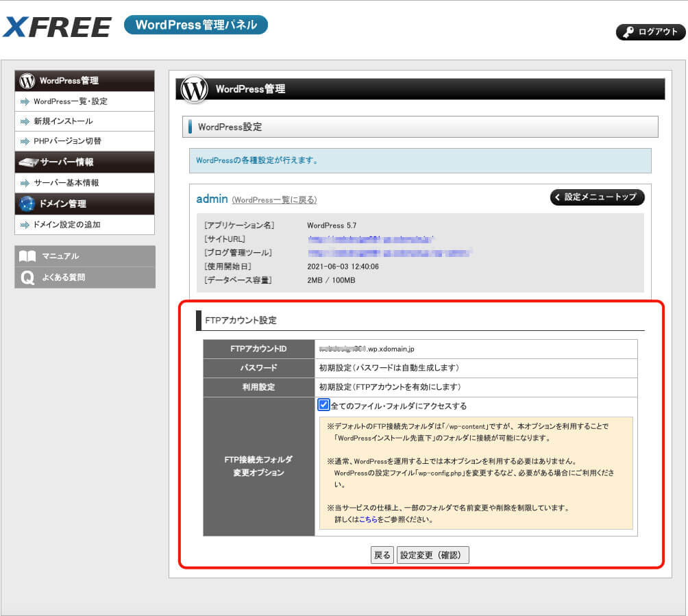Click the admin site name heading

click(212, 199)
